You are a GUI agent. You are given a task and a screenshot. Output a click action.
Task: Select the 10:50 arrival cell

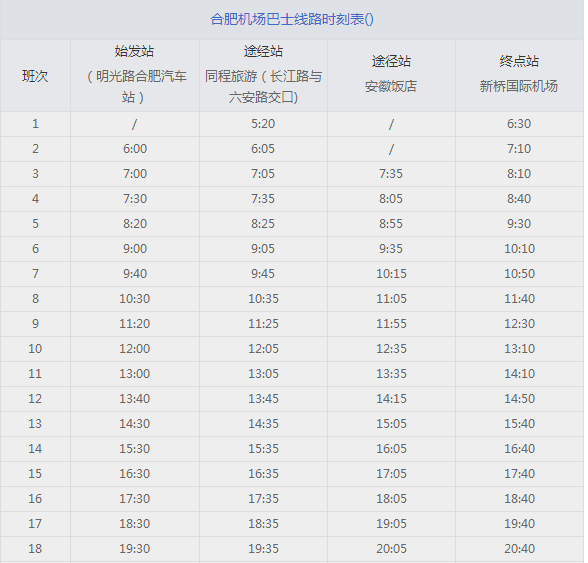tap(519, 274)
